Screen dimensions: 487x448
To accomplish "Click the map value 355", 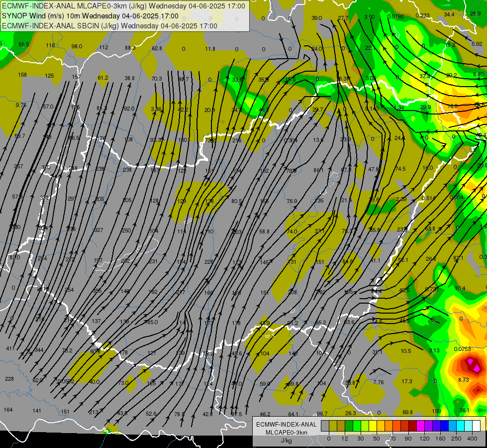I will (x=97, y=291).
